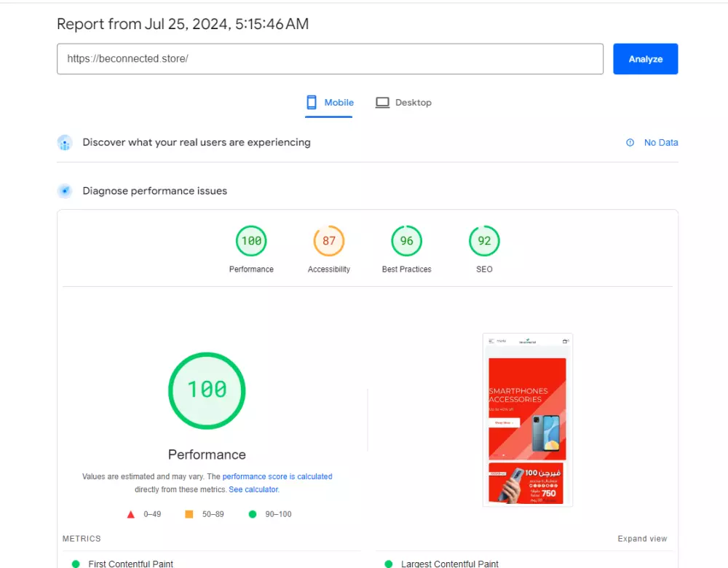Click the Accessibility score gauge of 87
This screenshot has height=568, width=728.
click(x=328, y=240)
